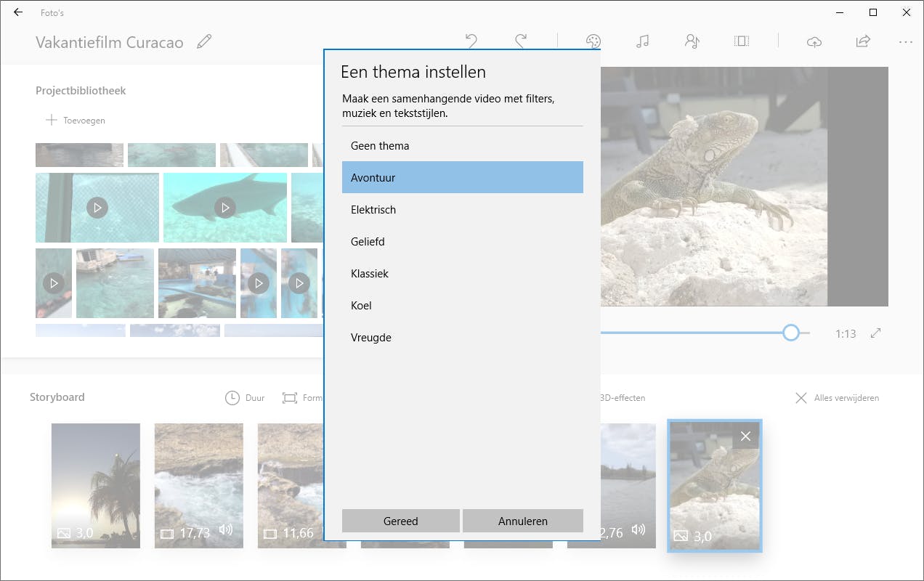Open custom audio narration icon
This screenshot has width=924, height=581.
click(x=692, y=41)
